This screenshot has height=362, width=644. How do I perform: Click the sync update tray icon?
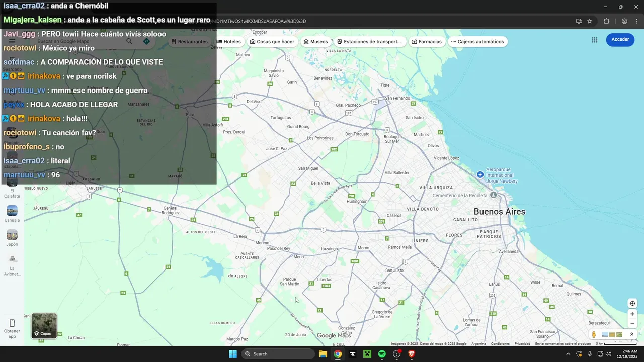pos(579,354)
